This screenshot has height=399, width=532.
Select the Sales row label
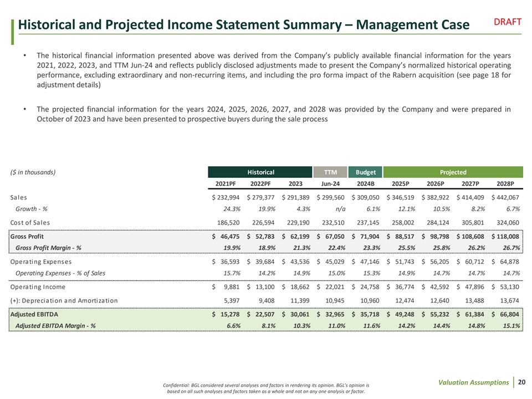[x=19, y=197]
